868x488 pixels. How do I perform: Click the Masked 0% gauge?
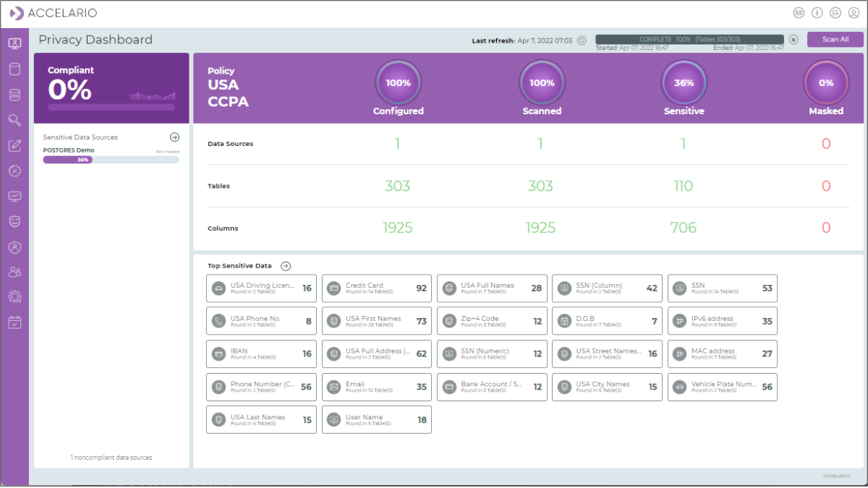coord(826,83)
